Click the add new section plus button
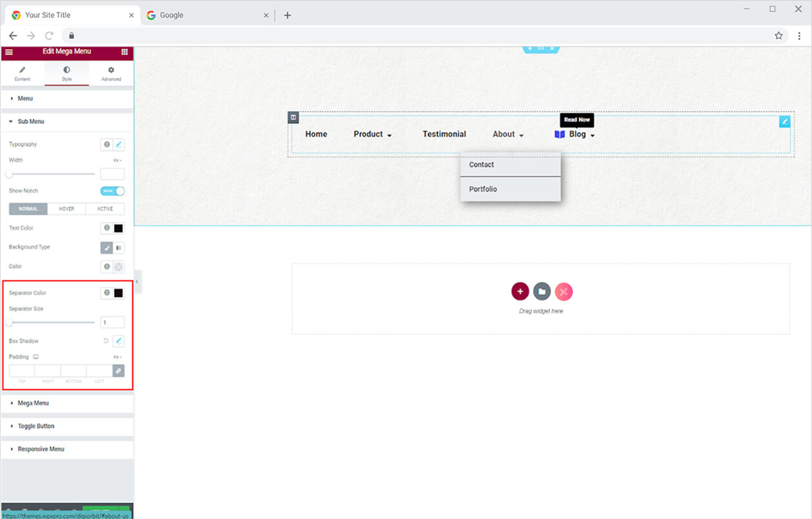The image size is (812, 519). pyautogui.click(x=520, y=292)
